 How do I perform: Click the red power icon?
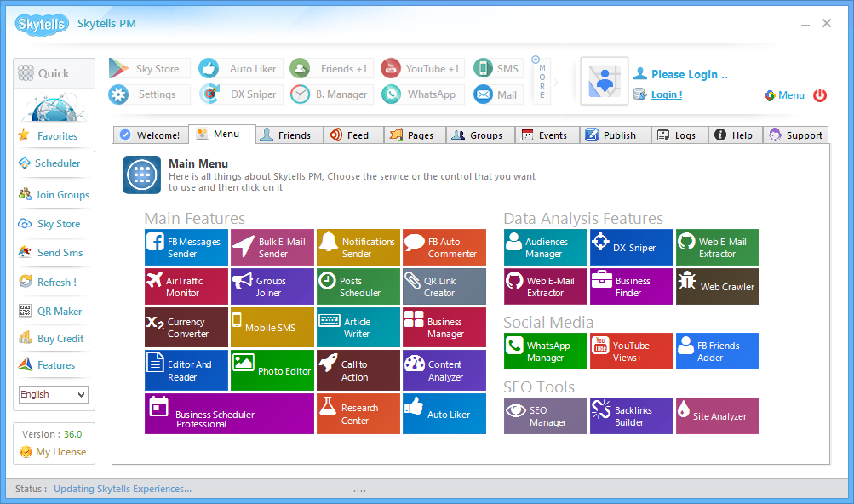click(x=820, y=95)
